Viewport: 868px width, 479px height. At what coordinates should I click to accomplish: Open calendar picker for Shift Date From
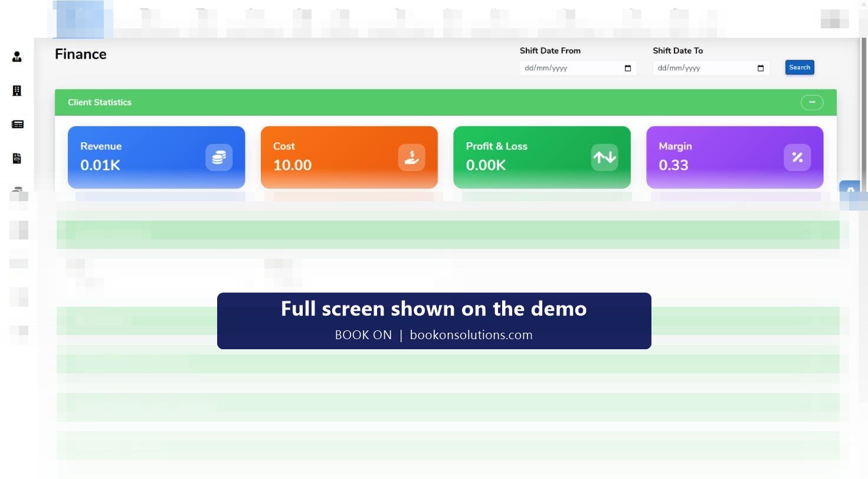[628, 68]
